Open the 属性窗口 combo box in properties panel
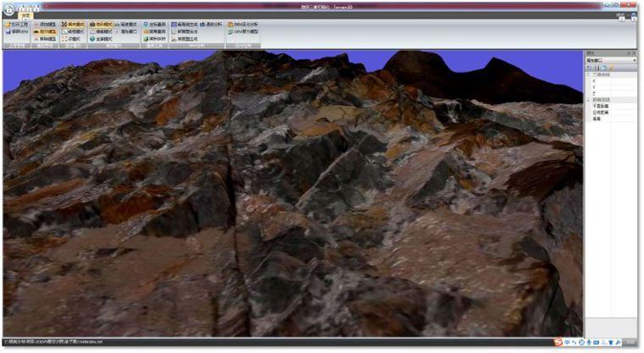 (x=611, y=60)
